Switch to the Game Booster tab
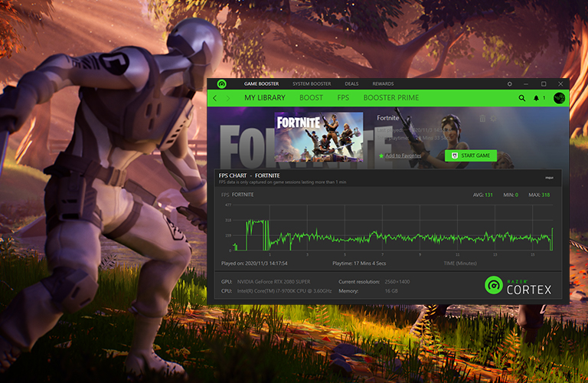This screenshot has width=588, height=383. 261,84
